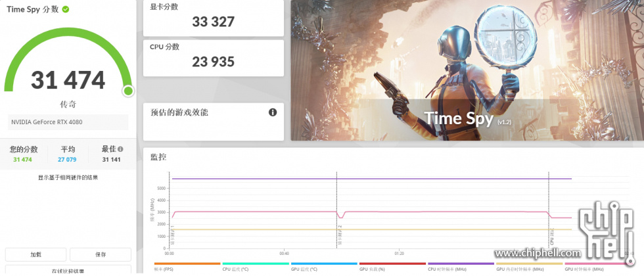Toggle the GPU 负载 (%) red legend
The height and width of the screenshot is (276, 644).
[392, 267]
